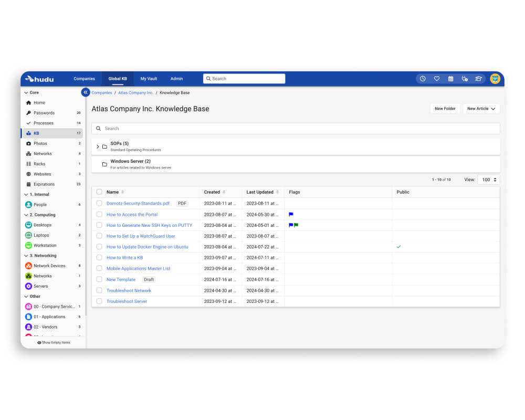This screenshot has height=420, width=525.
Task: Open the My Vault tab
Action: point(149,79)
